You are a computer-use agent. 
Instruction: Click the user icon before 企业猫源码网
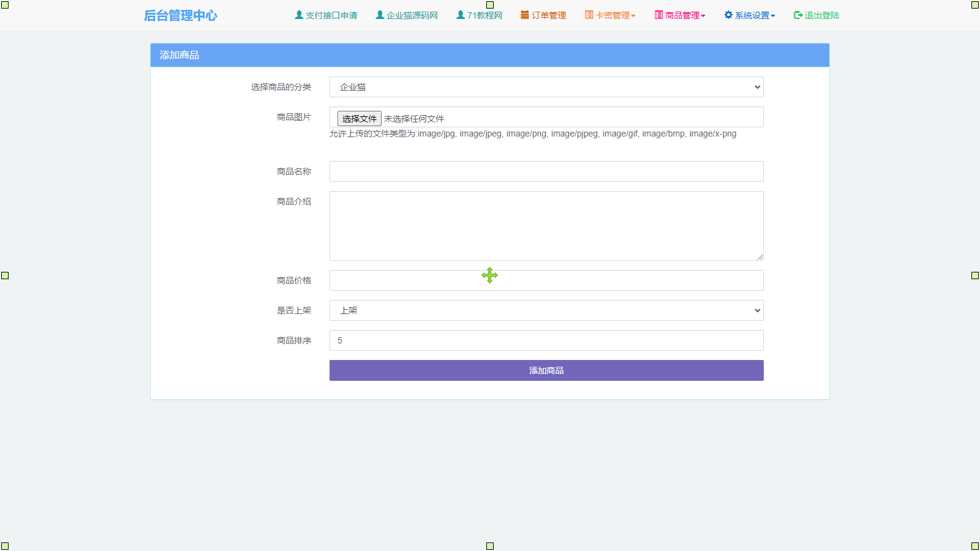click(380, 15)
